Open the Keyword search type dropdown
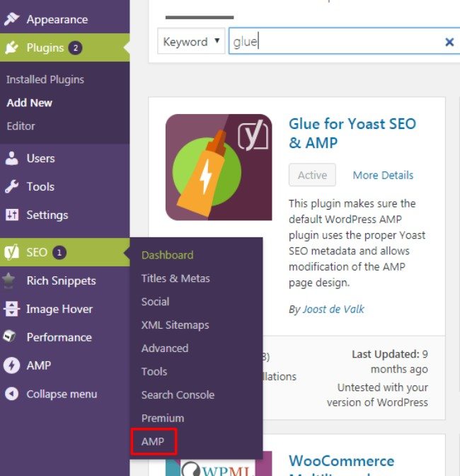 click(x=191, y=41)
